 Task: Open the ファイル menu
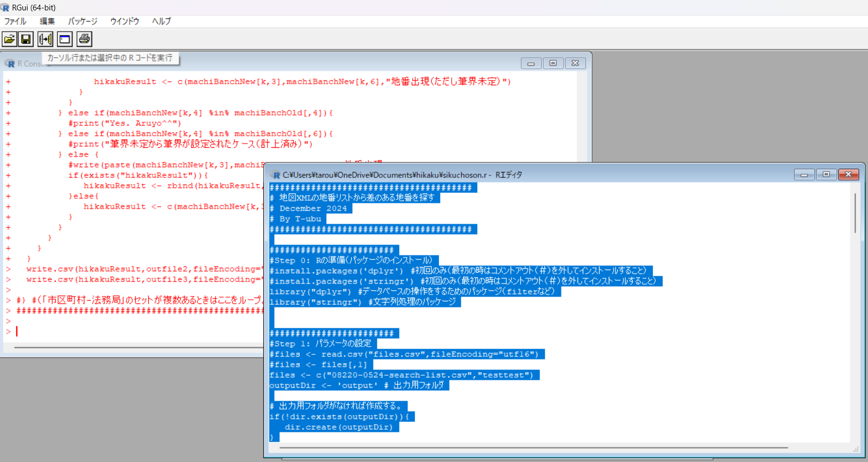click(x=15, y=21)
